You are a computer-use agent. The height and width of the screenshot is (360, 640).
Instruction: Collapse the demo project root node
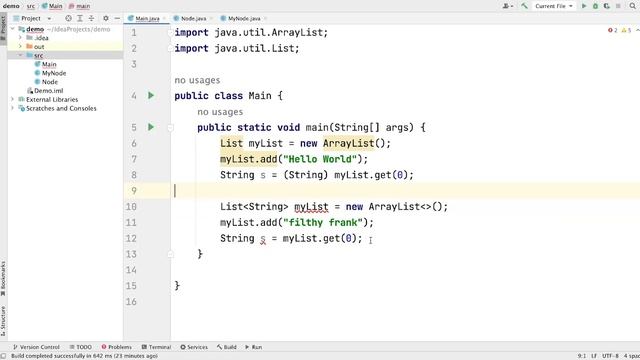point(13,29)
